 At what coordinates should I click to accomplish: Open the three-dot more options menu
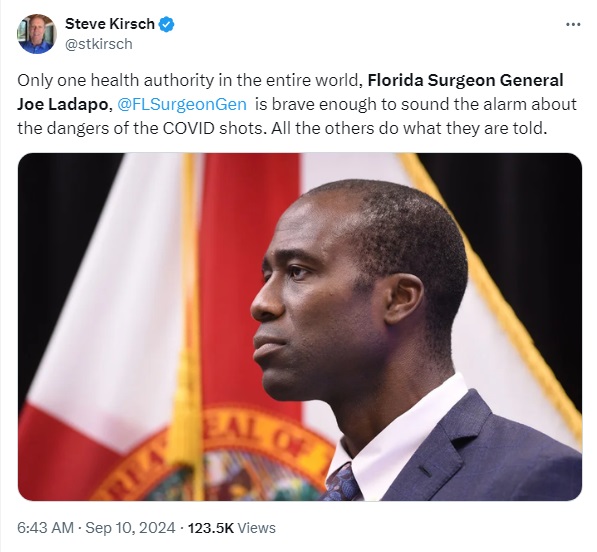point(573,25)
